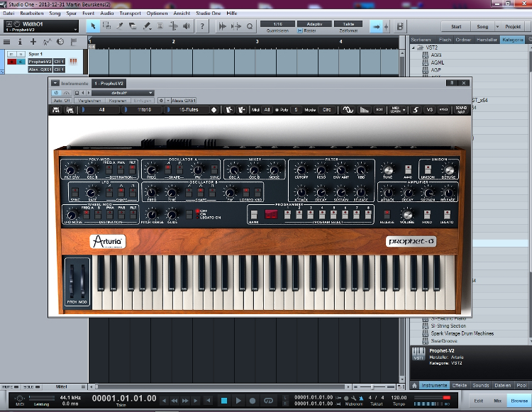Viewport: 532px width, 412px height.
Task: Toggle the Prophet plugin power button
Action: 56,93
